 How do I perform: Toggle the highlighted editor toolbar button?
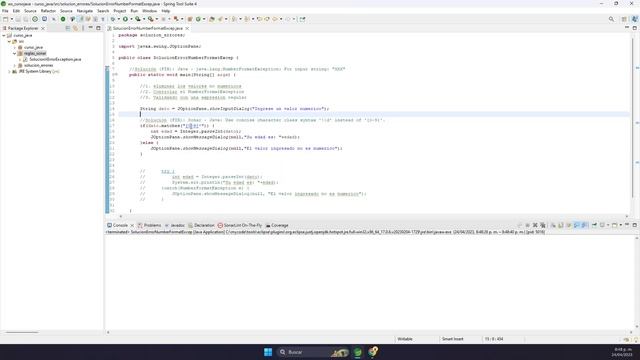(81, 19)
